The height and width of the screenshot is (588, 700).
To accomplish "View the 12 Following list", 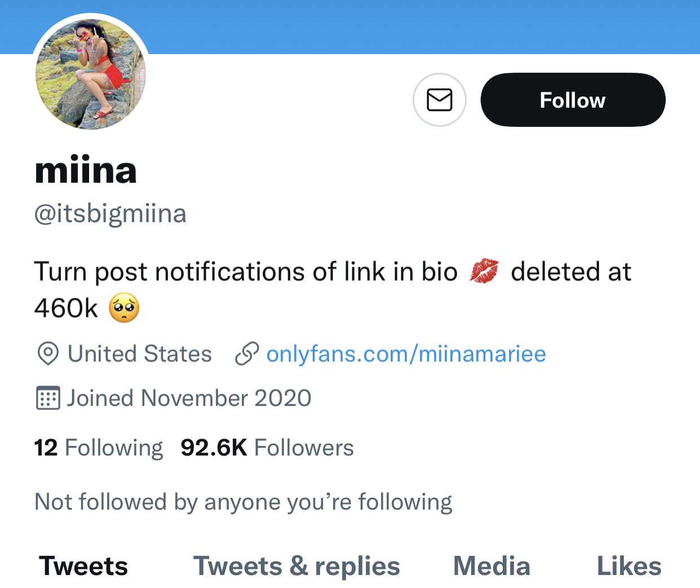I will (99, 448).
